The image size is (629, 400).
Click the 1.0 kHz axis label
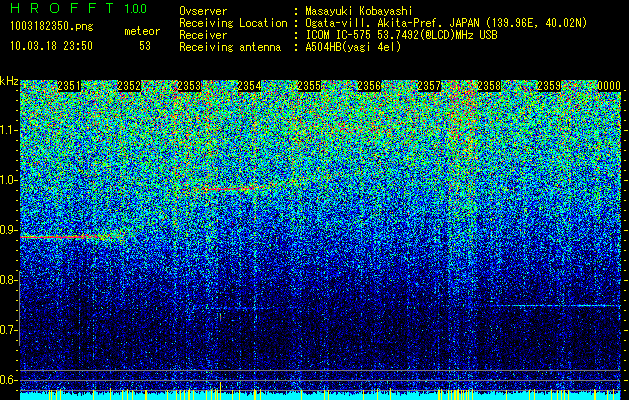point(8,180)
